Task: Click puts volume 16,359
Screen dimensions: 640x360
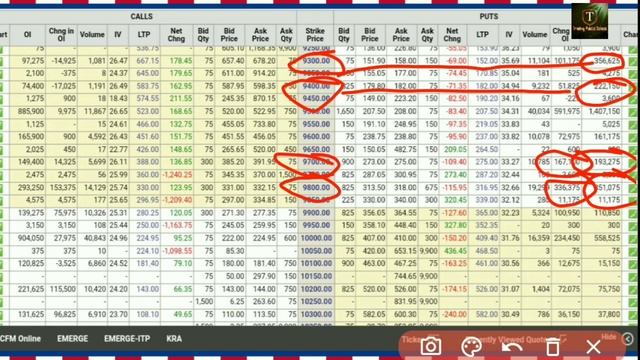Action: (538, 238)
